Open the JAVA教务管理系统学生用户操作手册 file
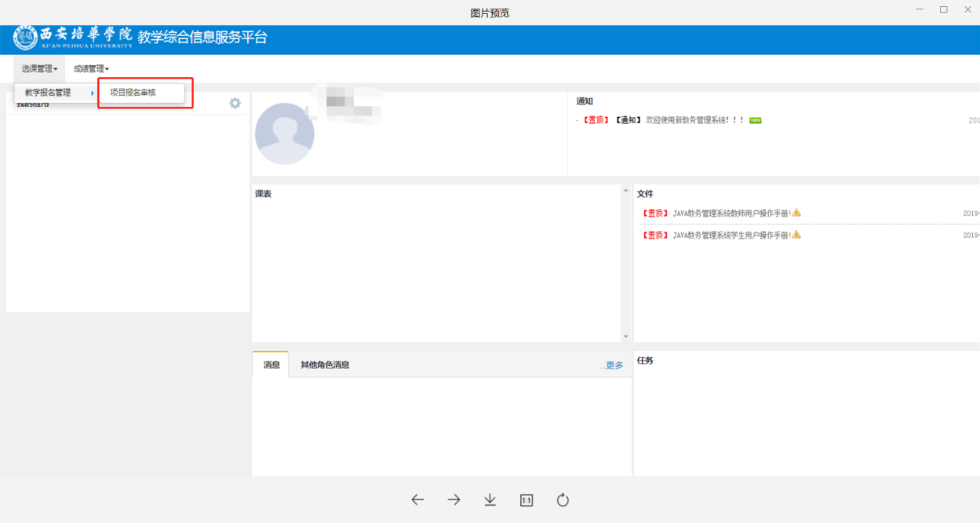Screen dimensions: 980x523 (x=731, y=235)
